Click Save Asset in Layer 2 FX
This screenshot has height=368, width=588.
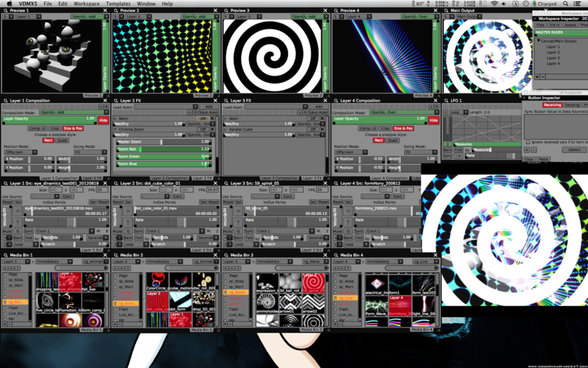(209, 113)
